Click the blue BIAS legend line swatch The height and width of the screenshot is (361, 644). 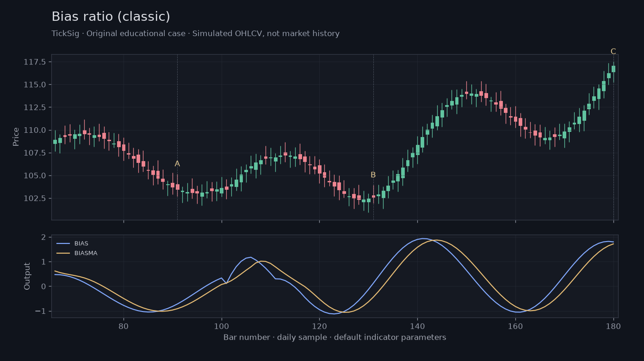click(x=63, y=243)
